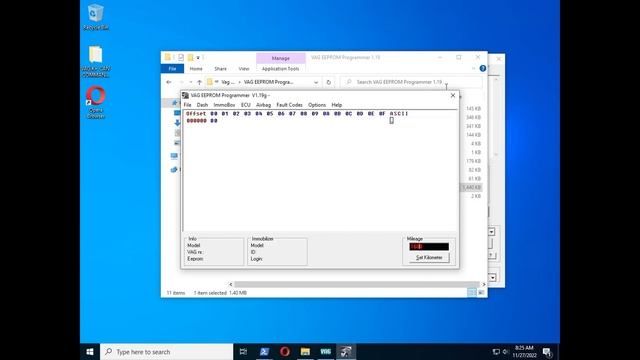The width and height of the screenshot is (640, 360).
Task: Open the recent locations dropdown in File Explorer
Action: pos(191,82)
